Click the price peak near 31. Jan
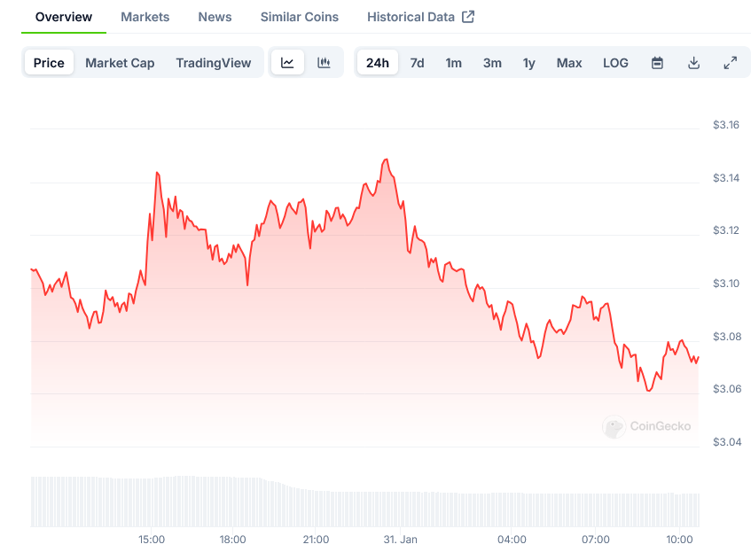The height and width of the screenshot is (560, 751). point(386,160)
